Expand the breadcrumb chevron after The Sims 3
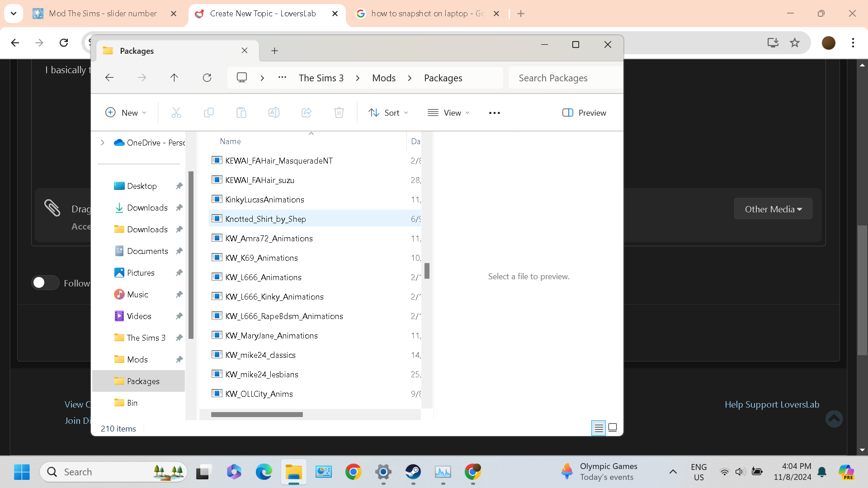This screenshot has width=868, height=488. coord(358,78)
